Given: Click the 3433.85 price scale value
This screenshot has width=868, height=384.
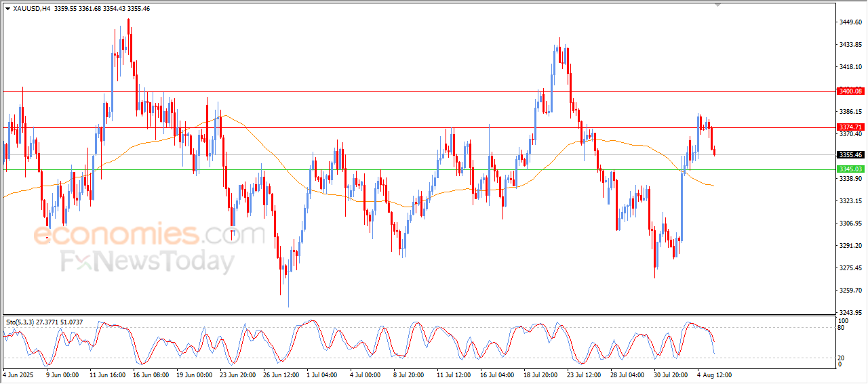Looking at the screenshot, I should 850,44.
